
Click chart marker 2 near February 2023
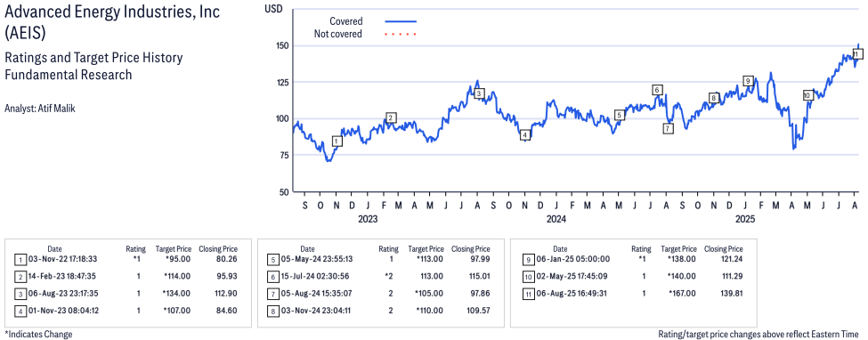point(391,117)
